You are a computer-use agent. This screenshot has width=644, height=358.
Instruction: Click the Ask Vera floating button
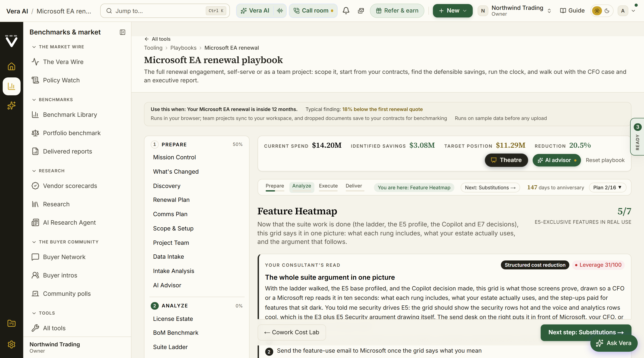pos(614,343)
